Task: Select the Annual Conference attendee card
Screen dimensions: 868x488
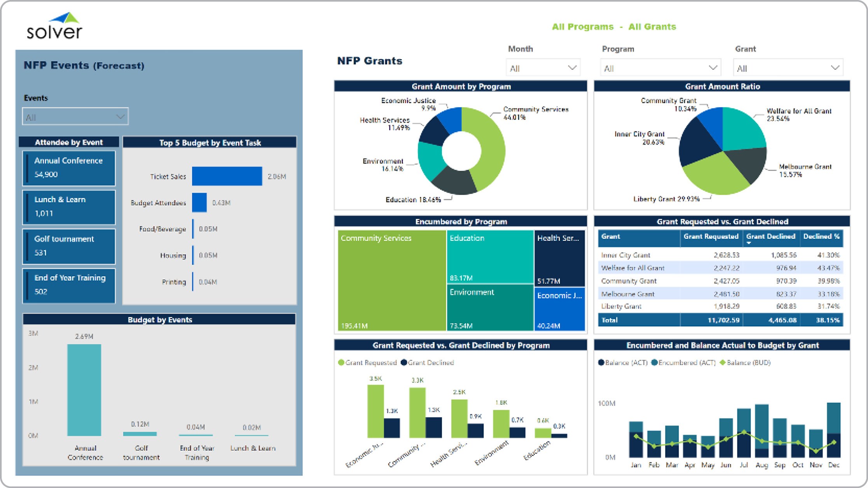Action: point(69,168)
